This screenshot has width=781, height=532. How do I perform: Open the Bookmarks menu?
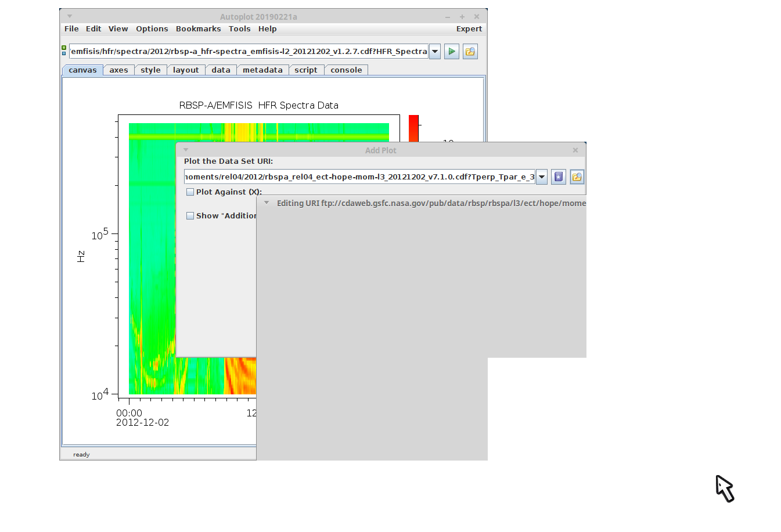[198, 29]
